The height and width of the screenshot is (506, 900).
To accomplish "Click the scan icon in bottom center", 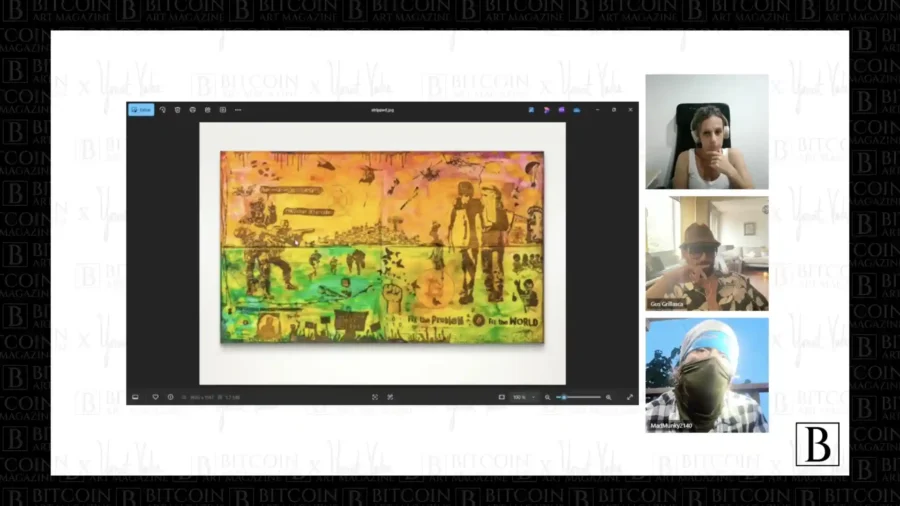I will click(375, 397).
